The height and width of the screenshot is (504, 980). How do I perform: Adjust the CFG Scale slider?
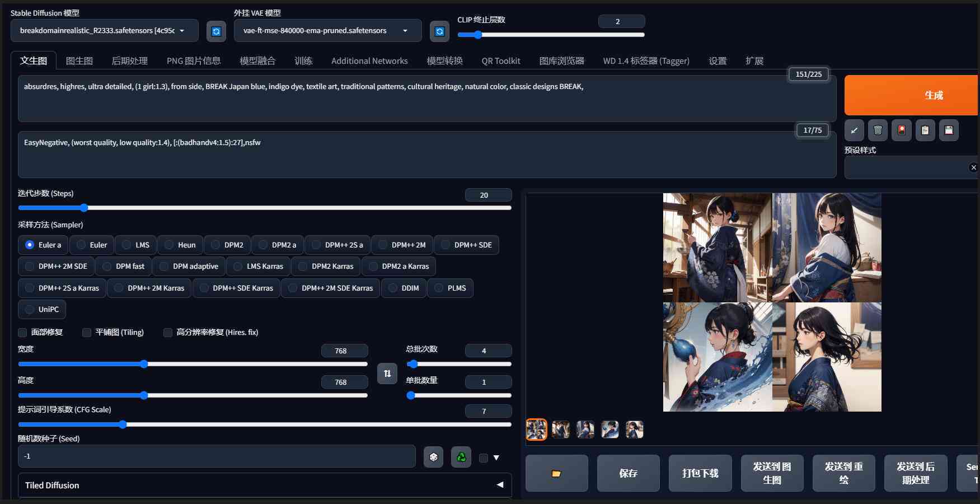[265, 424]
